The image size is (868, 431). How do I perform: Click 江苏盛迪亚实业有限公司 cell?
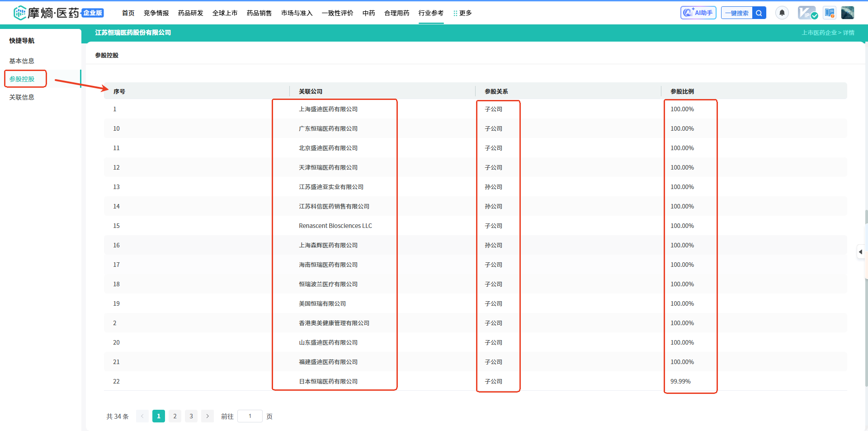click(x=331, y=187)
